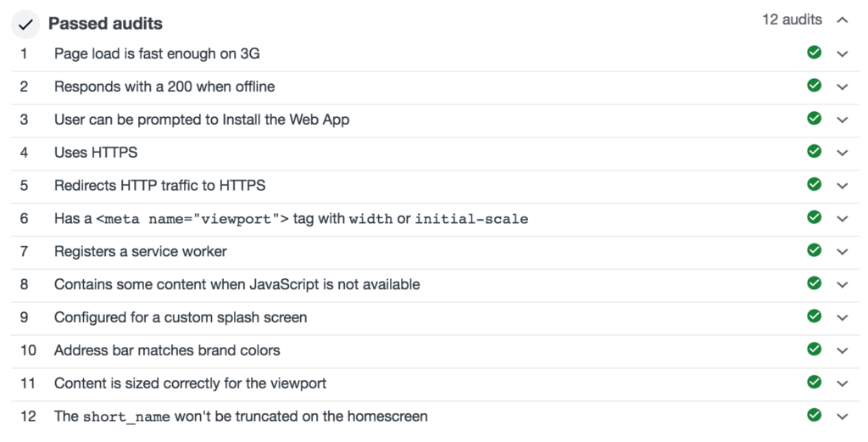Viewport: 868px width, 442px height.
Task: Select the Uses HTTPS audit row text
Action: point(96,153)
